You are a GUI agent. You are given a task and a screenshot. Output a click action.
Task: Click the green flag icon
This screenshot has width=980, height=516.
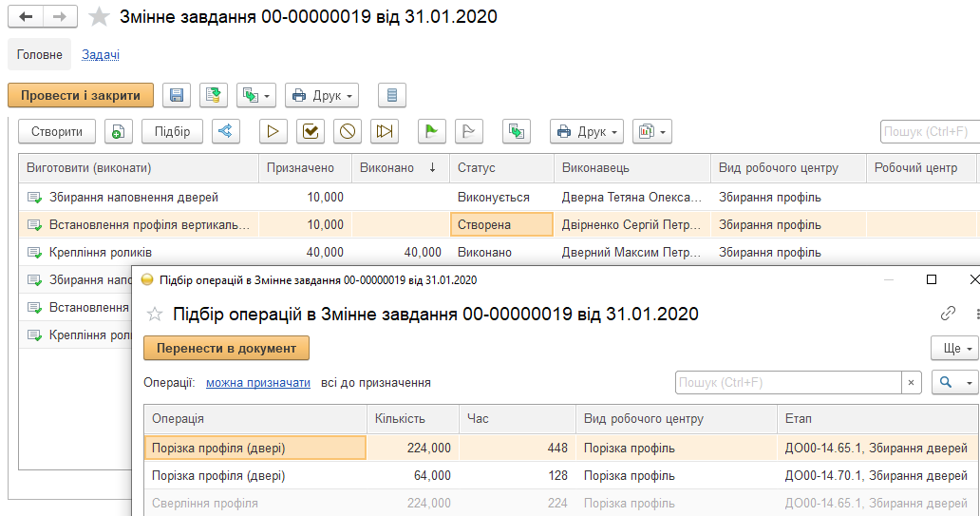pyautogui.click(x=430, y=131)
